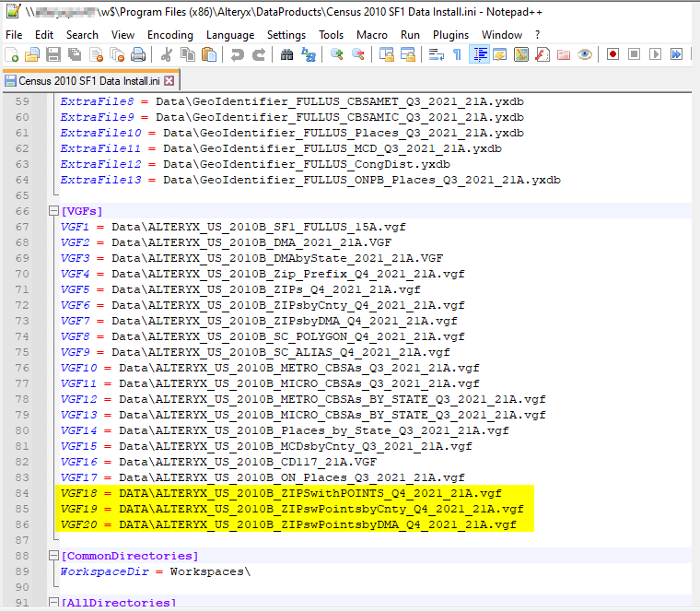700x612 pixels.
Task: Collapse the [VGFs] section fold marker
Action: tap(53, 211)
